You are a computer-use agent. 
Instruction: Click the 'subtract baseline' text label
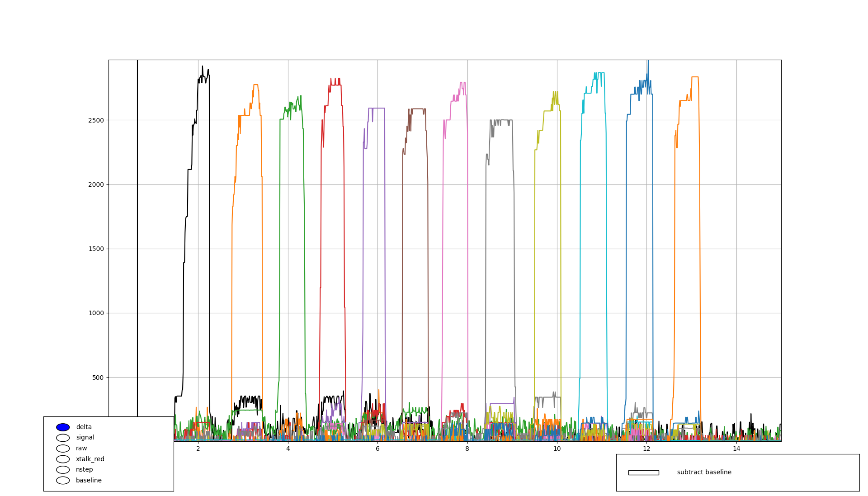[x=704, y=472]
